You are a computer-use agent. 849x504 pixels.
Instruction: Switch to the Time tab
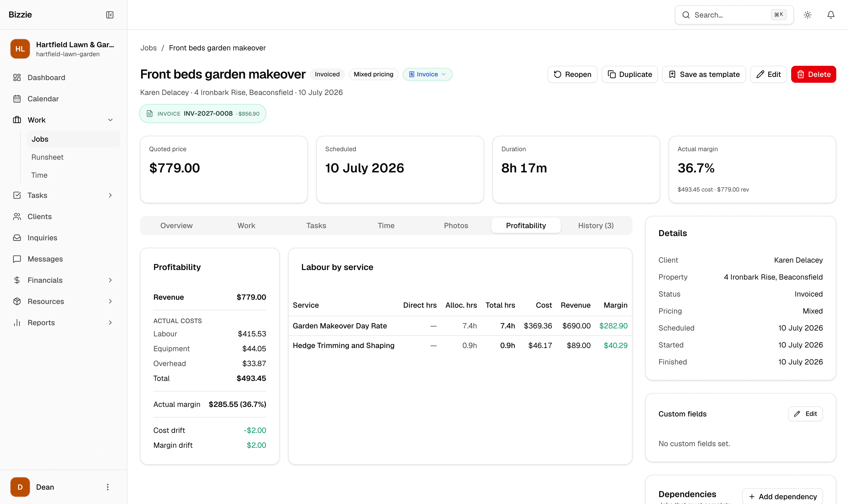point(386,225)
